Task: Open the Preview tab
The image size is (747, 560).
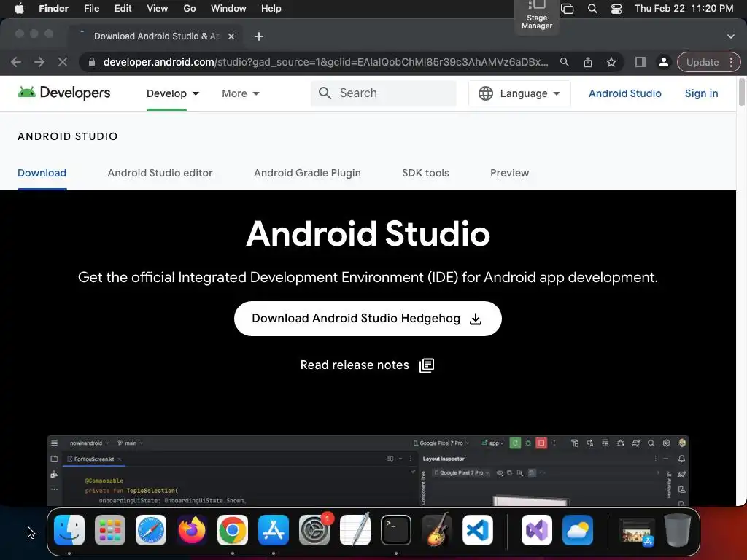Action: (x=510, y=173)
